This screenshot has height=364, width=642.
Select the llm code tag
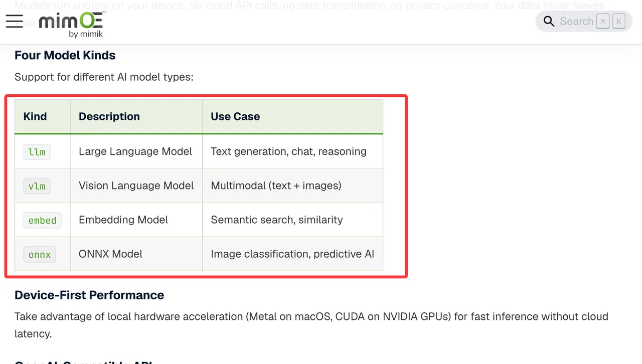point(37,152)
